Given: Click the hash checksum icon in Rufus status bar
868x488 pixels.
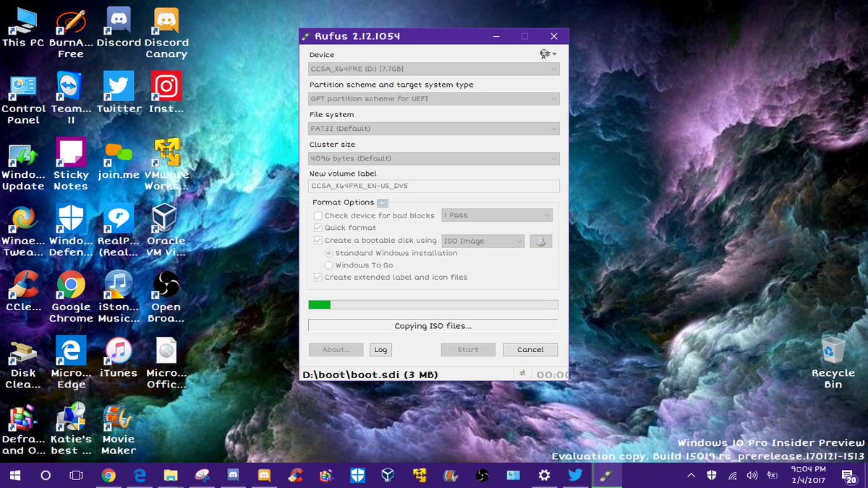Looking at the screenshot, I should (524, 373).
